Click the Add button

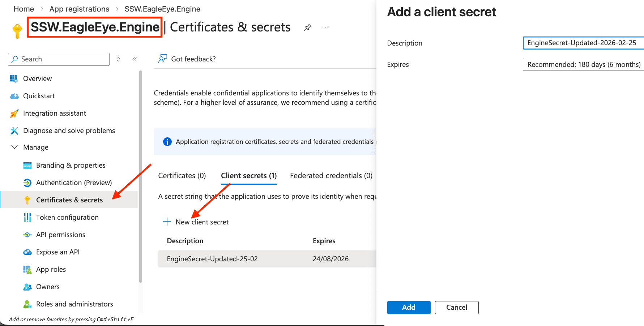pos(409,307)
